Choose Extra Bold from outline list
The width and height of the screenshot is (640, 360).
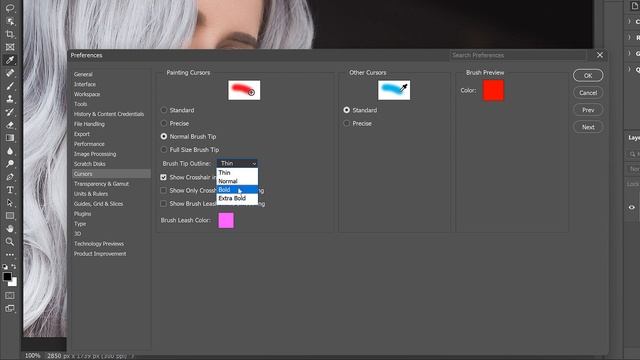(x=237, y=198)
